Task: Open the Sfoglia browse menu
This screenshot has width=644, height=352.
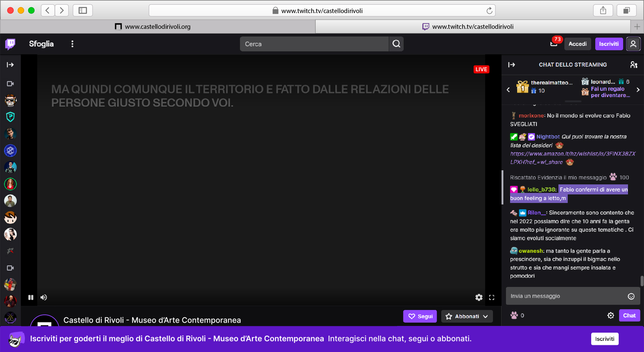Action: point(41,44)
